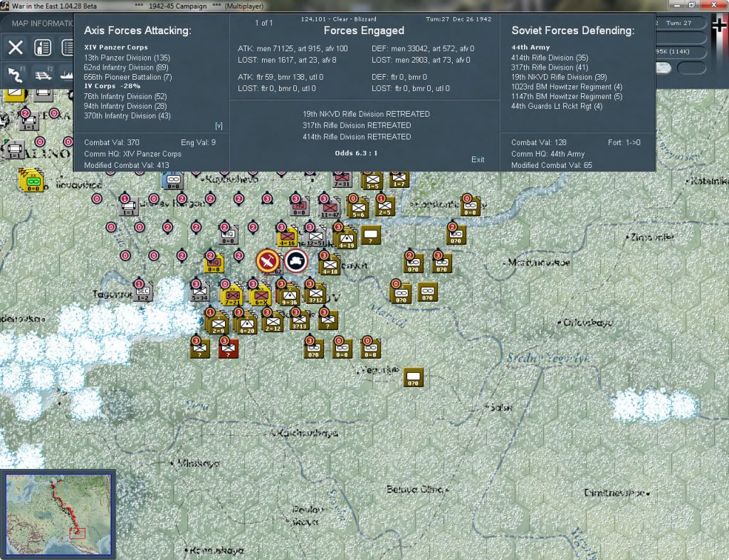Click "Comm HQ: XIV Panzer Corps" text
The width and height of the screenshot is (729, 560).
[x=132, y=154]
